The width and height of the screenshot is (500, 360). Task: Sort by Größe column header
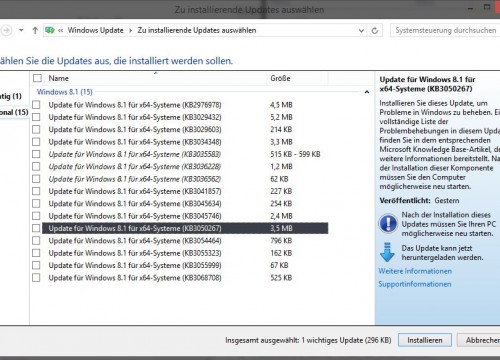pos(280,78)
